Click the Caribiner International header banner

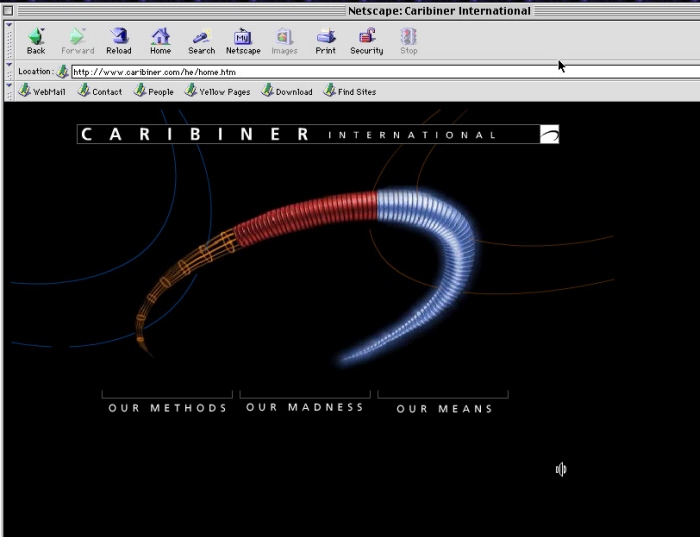coord(317,134)
